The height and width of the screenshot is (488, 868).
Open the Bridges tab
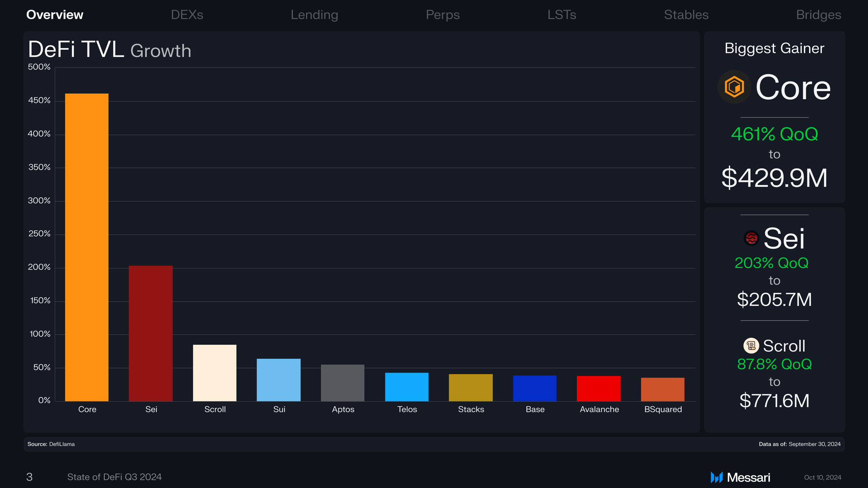click(819, 15)
